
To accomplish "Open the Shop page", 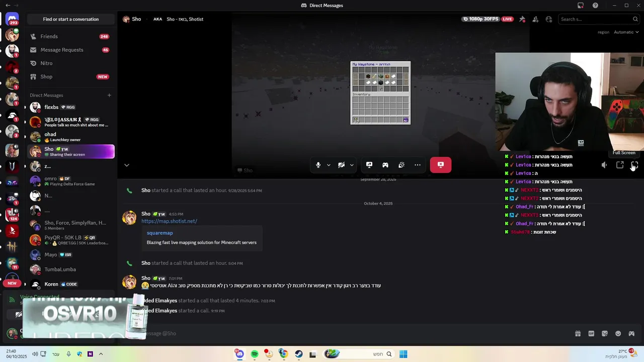I will tap(70, 76).
